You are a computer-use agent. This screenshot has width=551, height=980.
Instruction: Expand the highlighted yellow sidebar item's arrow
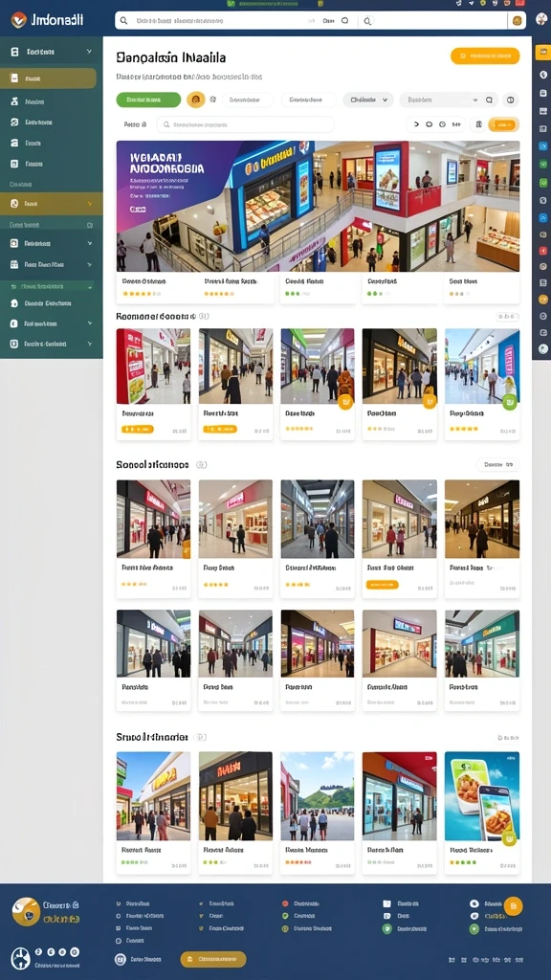89,204
